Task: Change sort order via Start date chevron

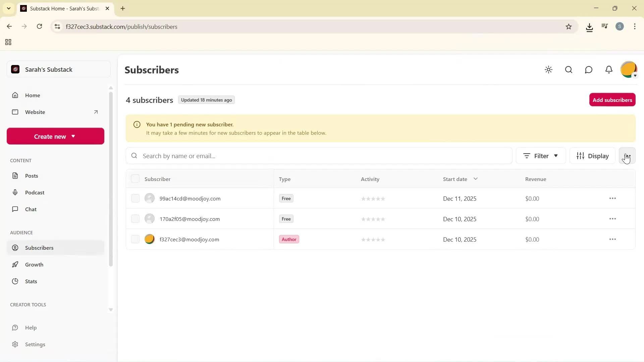Action: [476, 179]
